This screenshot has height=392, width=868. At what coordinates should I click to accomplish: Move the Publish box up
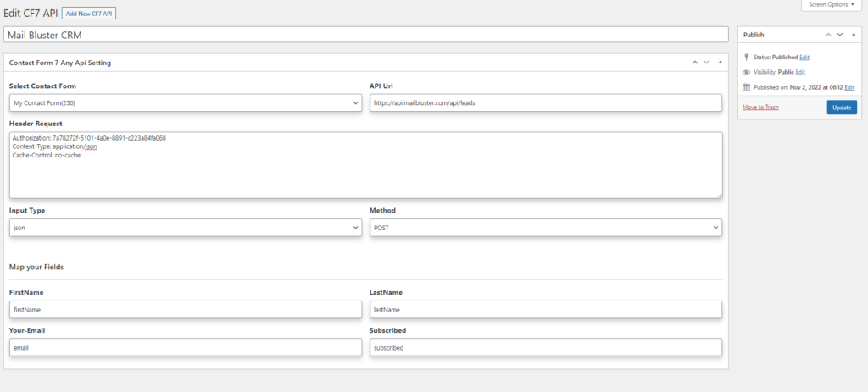pyautogui.click(x=828, y=35)
